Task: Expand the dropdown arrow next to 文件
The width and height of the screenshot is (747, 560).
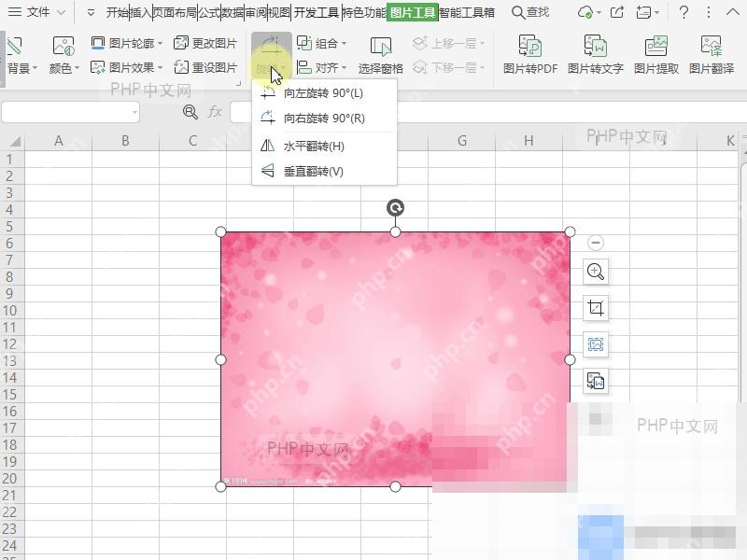Action: pyautogui.click(x=61, y=12)
